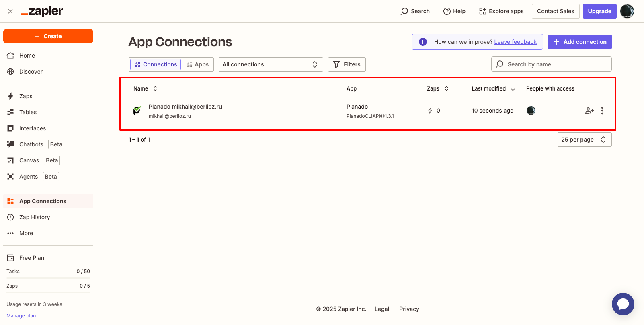
Task: Go to Home in the sidebar
Action: (48, 56)
